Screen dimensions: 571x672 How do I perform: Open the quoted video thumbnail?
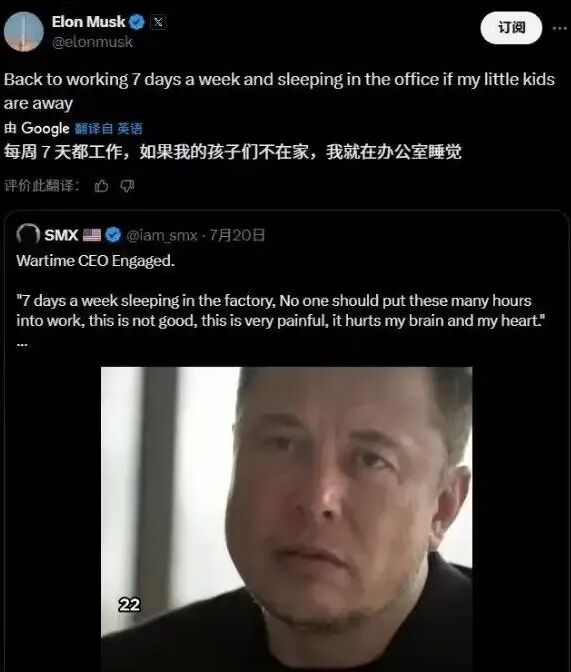(x=286, y=519)
